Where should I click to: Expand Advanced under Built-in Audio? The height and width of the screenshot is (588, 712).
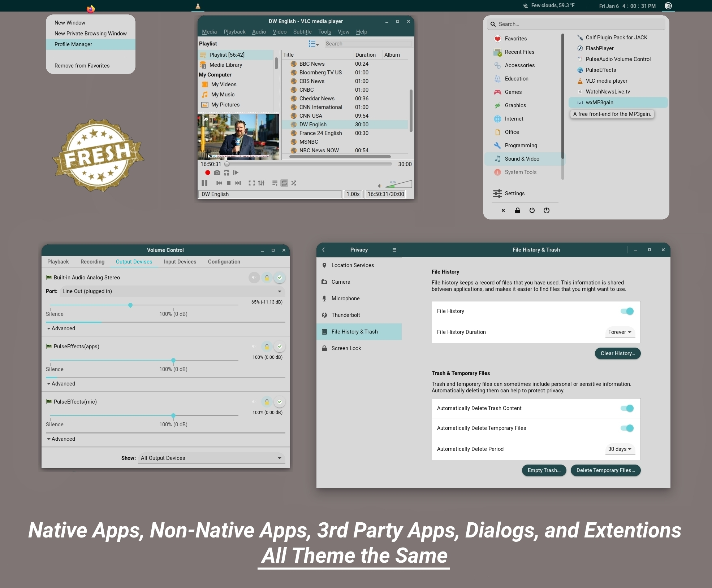coord(61,328)
